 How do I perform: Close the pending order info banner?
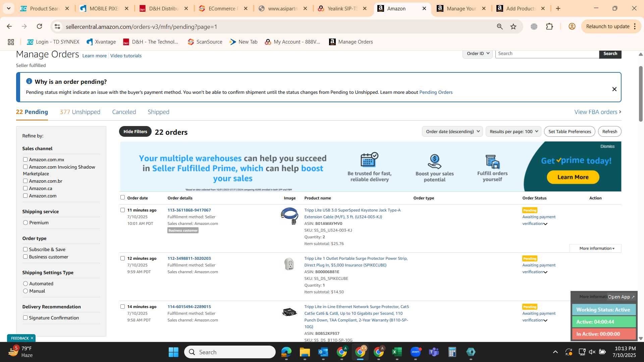(x=614, y=89)
